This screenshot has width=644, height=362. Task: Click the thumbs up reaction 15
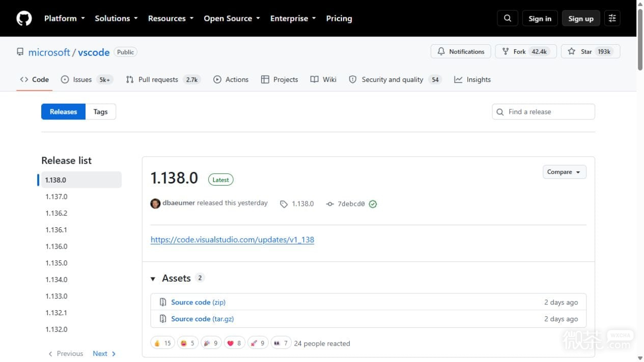coord(162,343)
